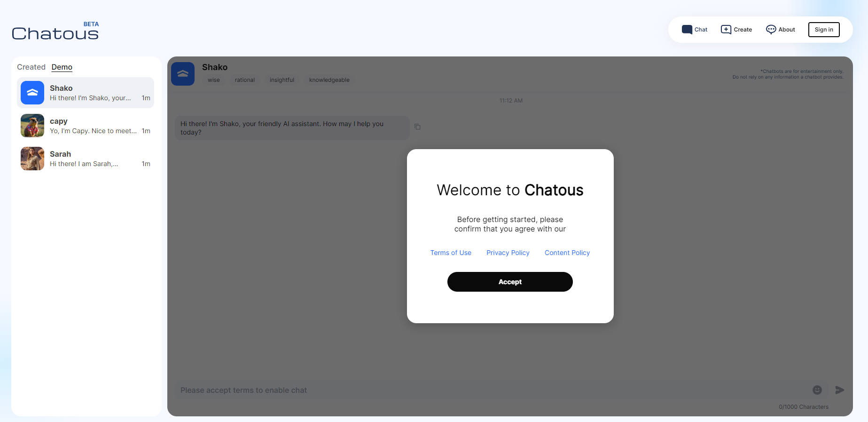Open the About nav item

click(781, 30)
